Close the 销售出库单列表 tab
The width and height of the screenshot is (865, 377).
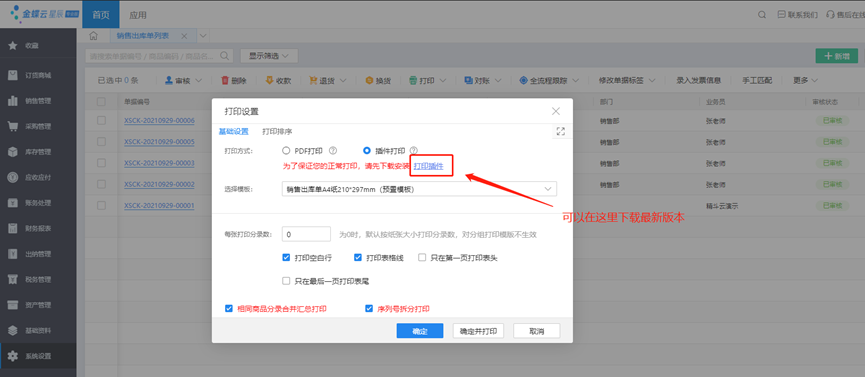coord(184,36)
